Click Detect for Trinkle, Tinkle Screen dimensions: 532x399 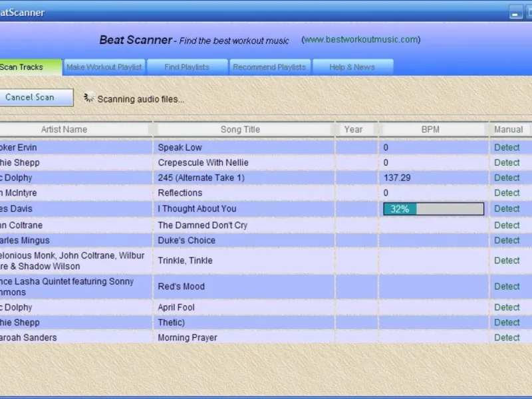click(507, 261)
